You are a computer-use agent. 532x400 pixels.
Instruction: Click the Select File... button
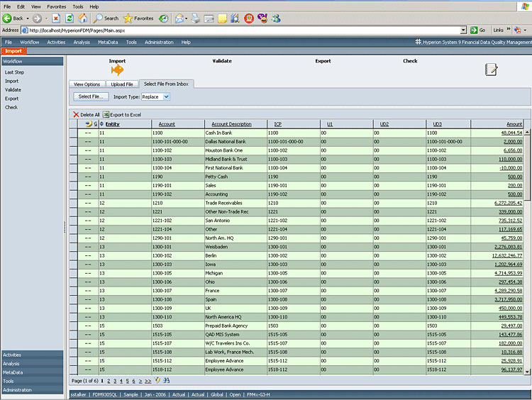click(91, 96)
